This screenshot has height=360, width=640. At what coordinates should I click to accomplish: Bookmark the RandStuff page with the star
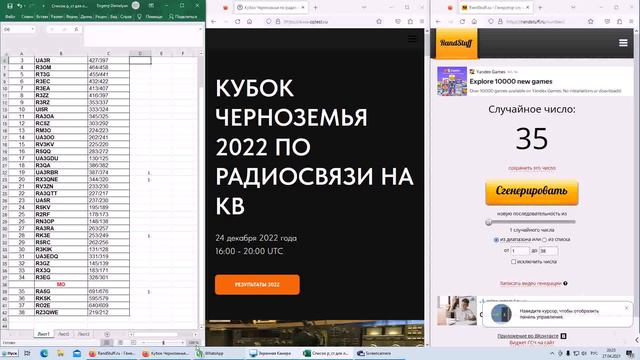[590, 21]
